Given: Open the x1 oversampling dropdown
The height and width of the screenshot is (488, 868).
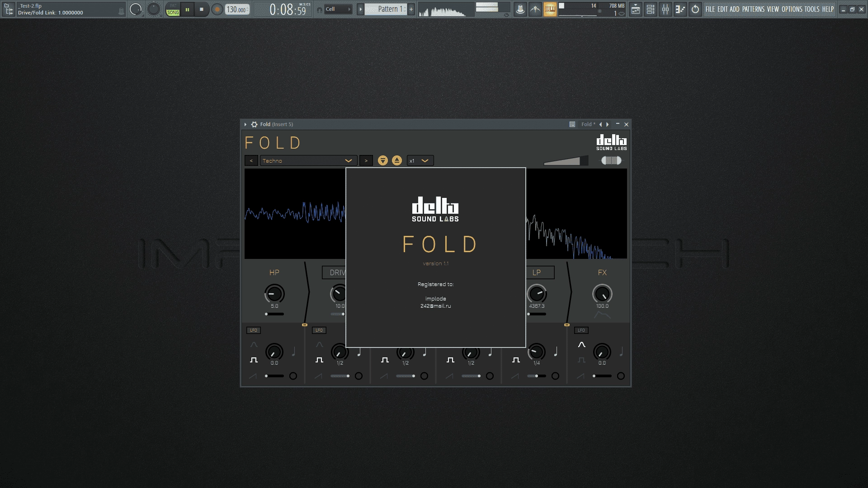Looking at the screenshot, I should tap(420, 160).
